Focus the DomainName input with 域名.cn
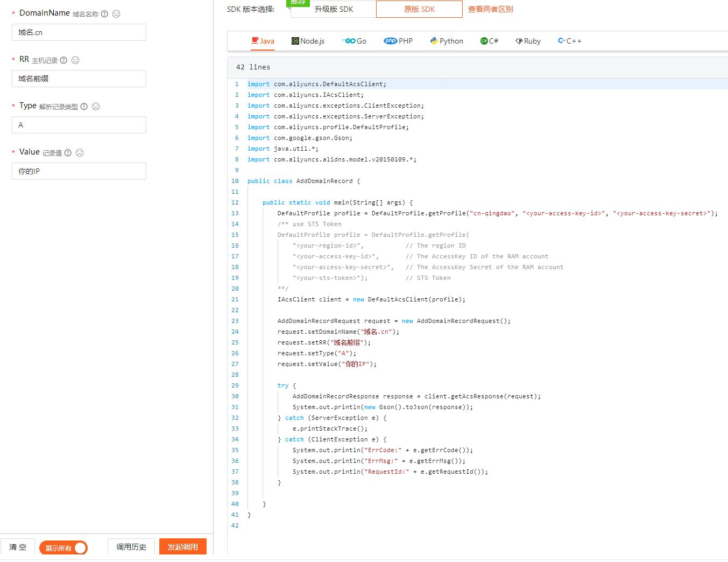The width and height of the screenshot is (728, 562). pos(79,32)
